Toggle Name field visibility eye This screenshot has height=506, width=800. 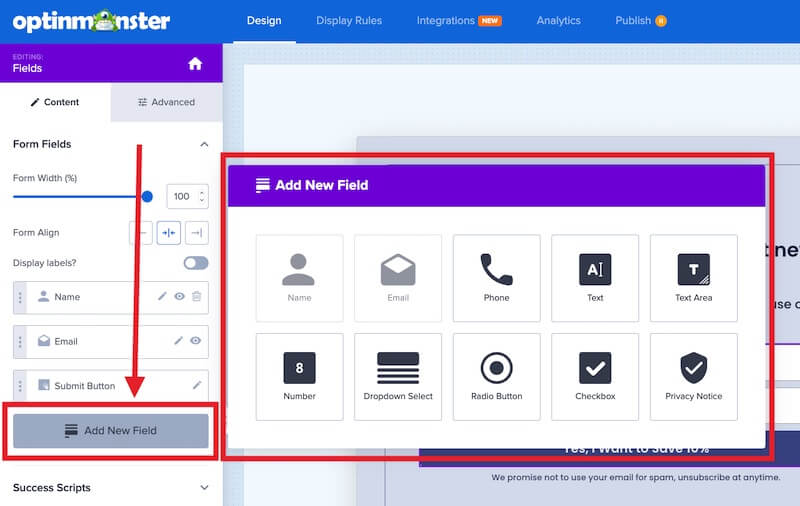click(180, 296)
